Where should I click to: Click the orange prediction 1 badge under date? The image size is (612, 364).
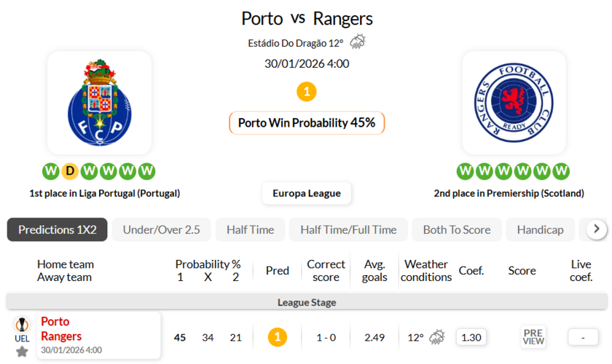click(x=307, y=92)
